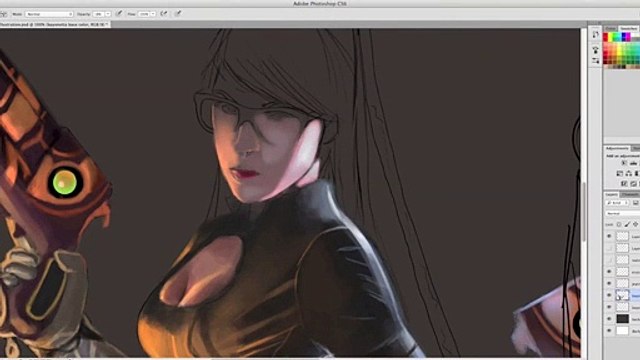Screen dimensions: 640x360
Task: Open the layer blend mode Normal dropdown
Action: pyautogui.click(x=623, y=213)
